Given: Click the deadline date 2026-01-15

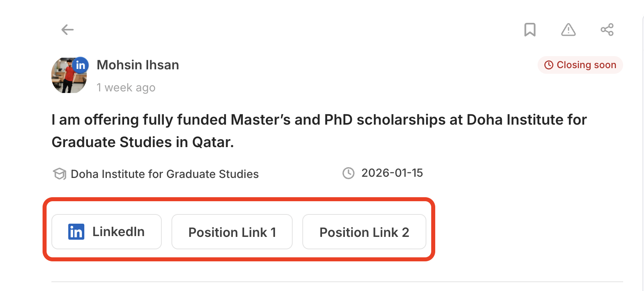Looking at the screenshot, I should pos(392,173).
